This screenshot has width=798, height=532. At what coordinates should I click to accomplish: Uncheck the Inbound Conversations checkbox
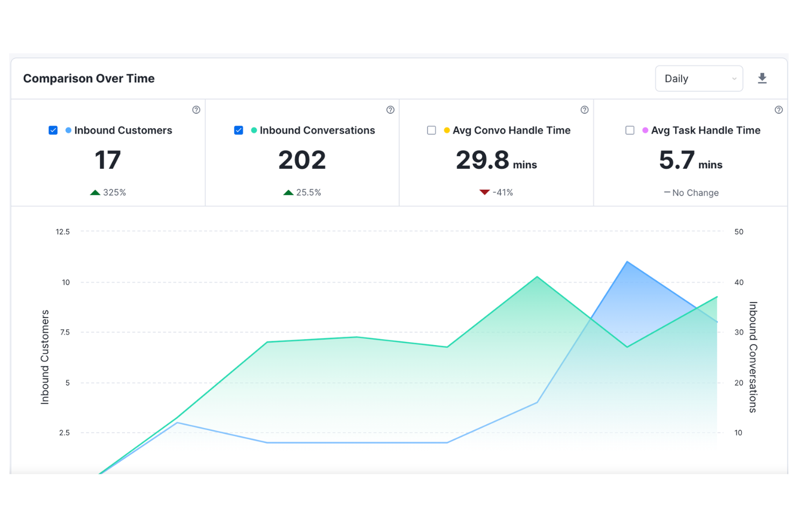tap(238, 130)
